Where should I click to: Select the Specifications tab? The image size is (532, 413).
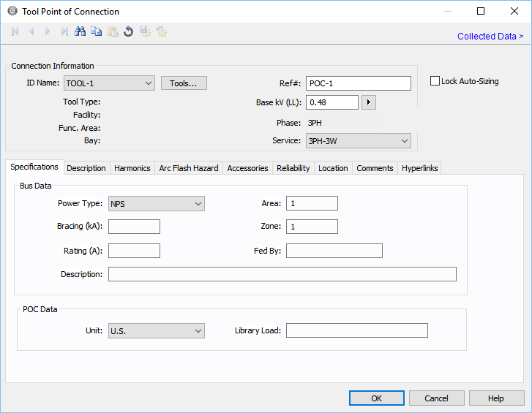(x=34, y=167)
